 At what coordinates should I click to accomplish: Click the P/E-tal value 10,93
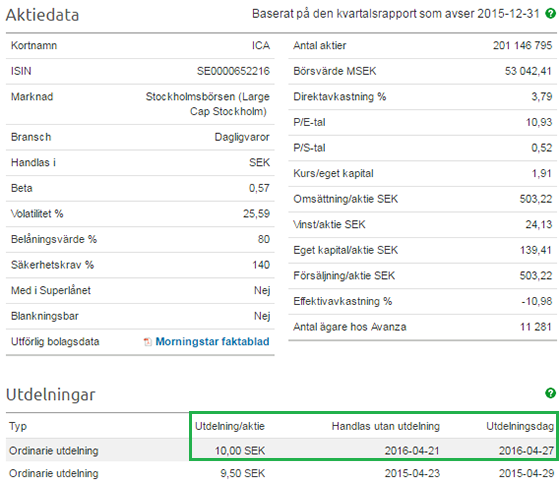click(x=539, y=122)
